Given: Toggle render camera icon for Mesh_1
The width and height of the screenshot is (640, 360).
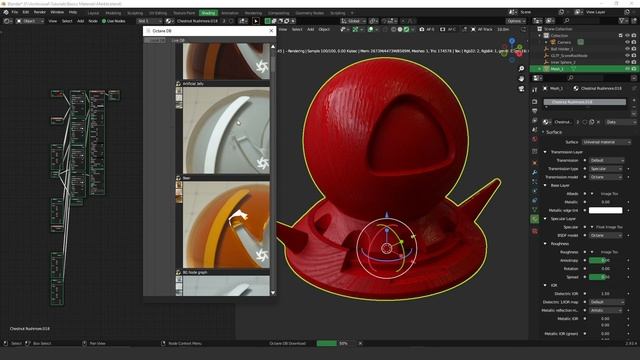Looking at the screenshot, I should coord(634,69).
